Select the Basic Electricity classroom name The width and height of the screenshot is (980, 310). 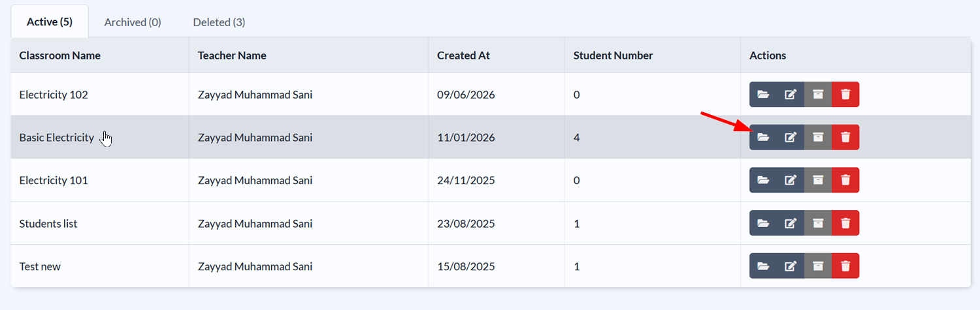click(57, 138)
